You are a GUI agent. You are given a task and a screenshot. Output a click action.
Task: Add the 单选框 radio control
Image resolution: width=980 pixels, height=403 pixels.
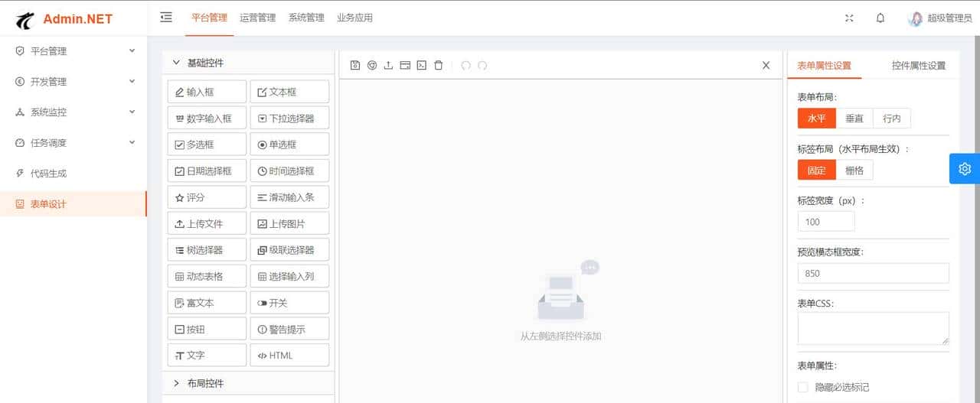tap(289, 145)
